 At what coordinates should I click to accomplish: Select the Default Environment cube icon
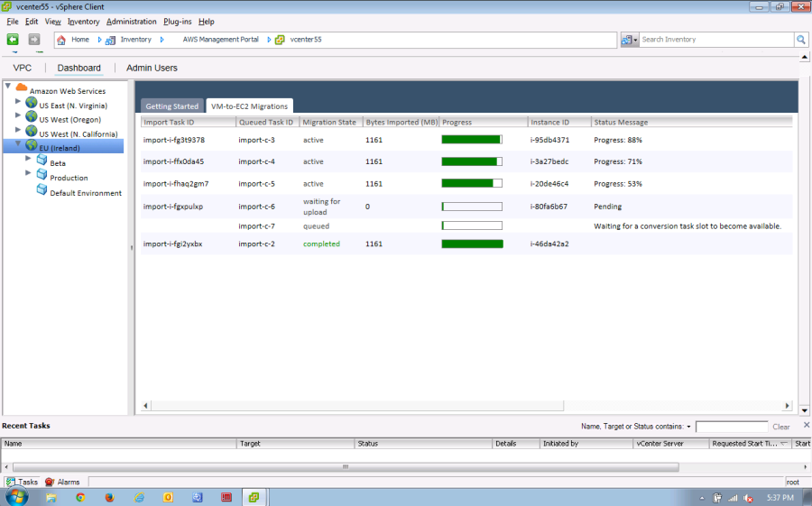pyautogui.click(x=42, y=191)
